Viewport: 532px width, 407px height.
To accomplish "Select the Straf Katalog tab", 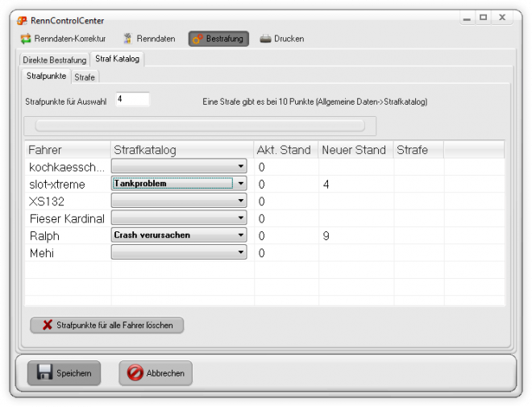I will pyautogui.click(x=117, y=59).
